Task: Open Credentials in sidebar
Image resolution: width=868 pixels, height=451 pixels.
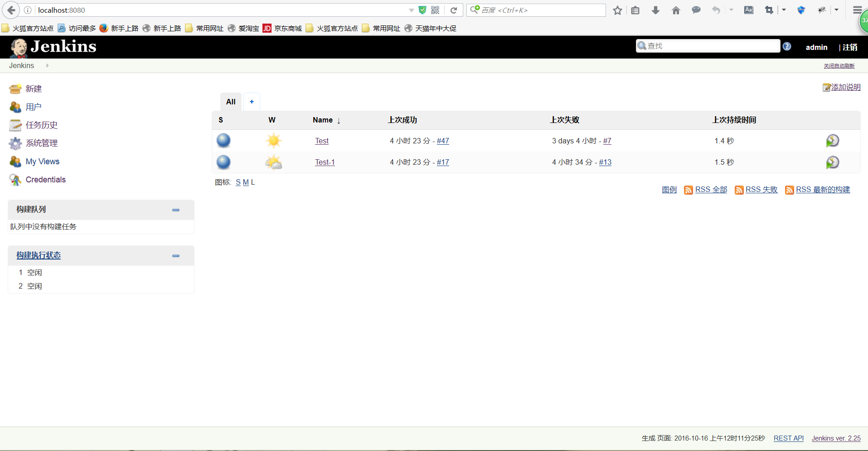Action: [x=46, y=180]
